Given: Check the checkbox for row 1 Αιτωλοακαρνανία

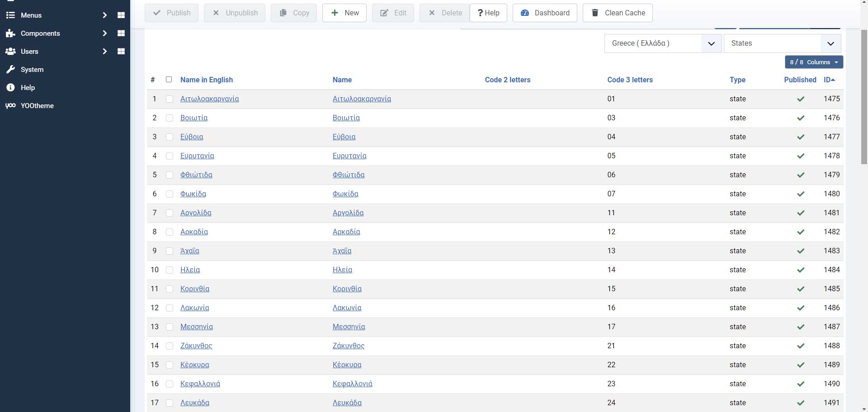Looking at the screenshot, I should point(170,99).
